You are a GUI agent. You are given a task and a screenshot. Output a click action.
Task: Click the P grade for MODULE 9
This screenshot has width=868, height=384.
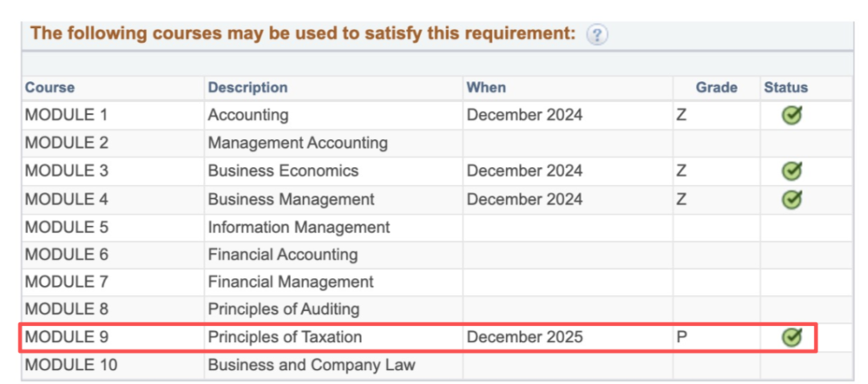[682, 337]
